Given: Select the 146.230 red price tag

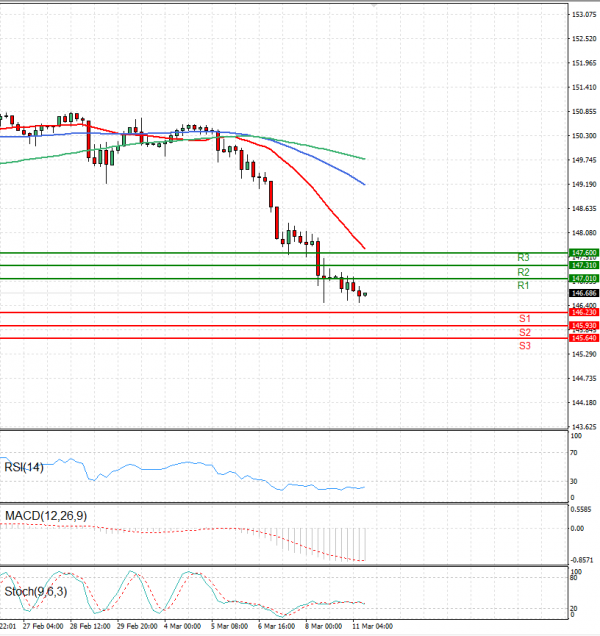Looking at the screenshot, I should (583, 313).
